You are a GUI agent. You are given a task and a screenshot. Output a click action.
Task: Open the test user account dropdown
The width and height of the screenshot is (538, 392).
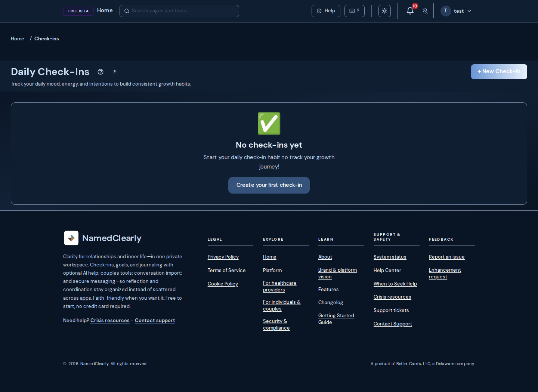(456, 11)
